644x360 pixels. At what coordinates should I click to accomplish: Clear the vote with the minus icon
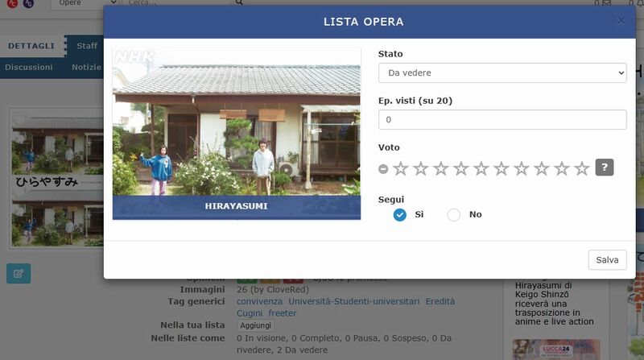383,169
